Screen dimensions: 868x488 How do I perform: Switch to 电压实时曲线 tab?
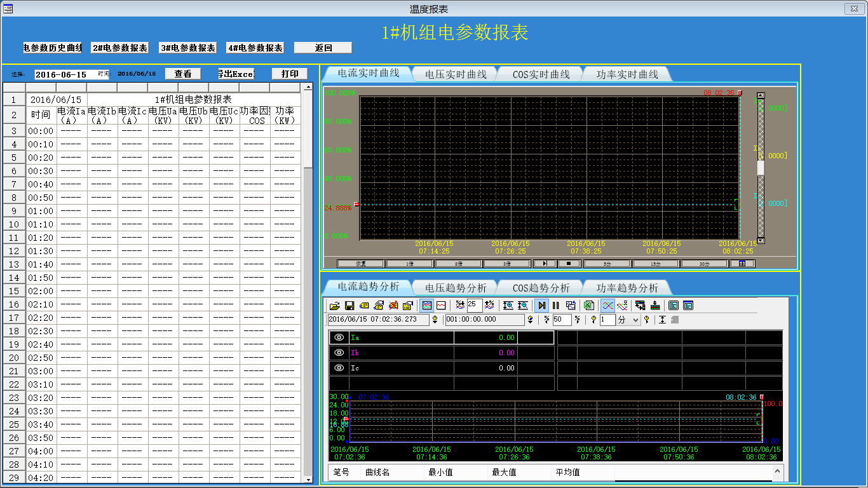click(456, 74)
